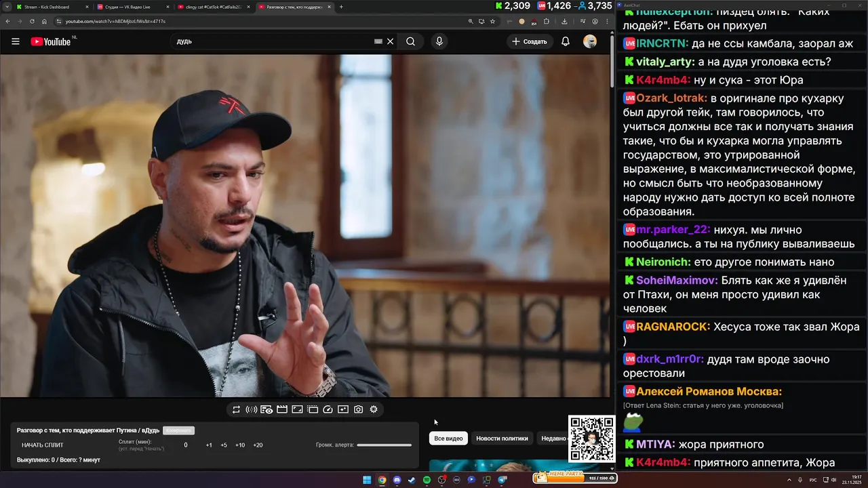Click the split minutes value 0
The height and width of the screenshot is (488, 868).
pos(186,445)
